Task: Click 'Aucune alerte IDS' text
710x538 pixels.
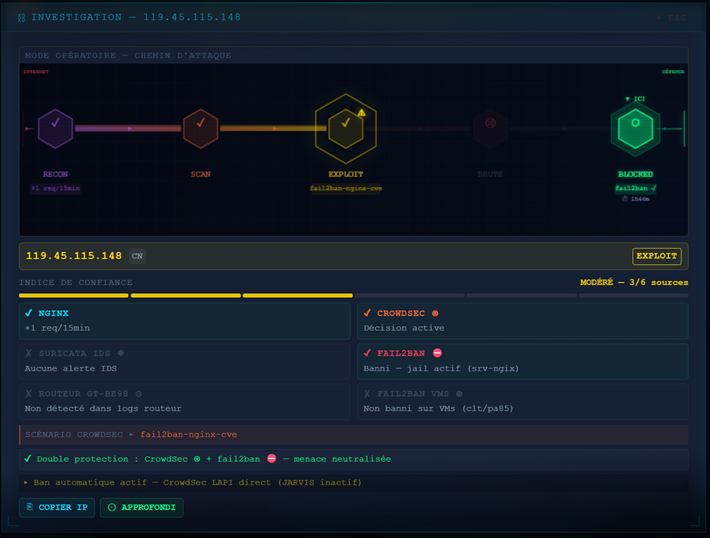Action: 71,368
